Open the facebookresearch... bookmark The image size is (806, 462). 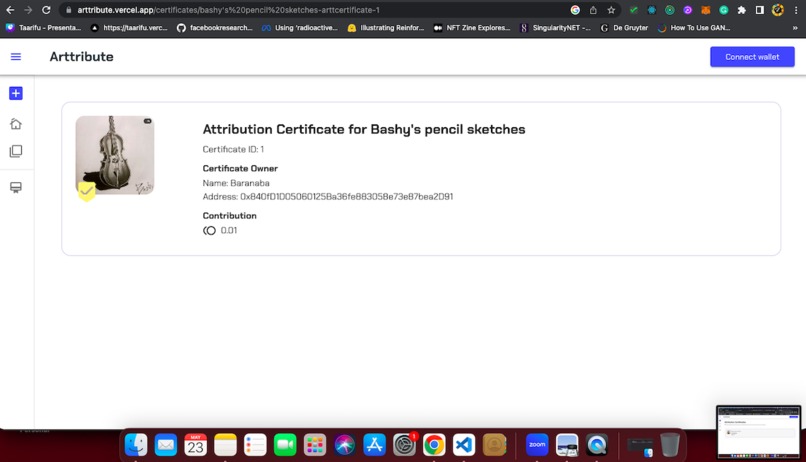point(215,28)
